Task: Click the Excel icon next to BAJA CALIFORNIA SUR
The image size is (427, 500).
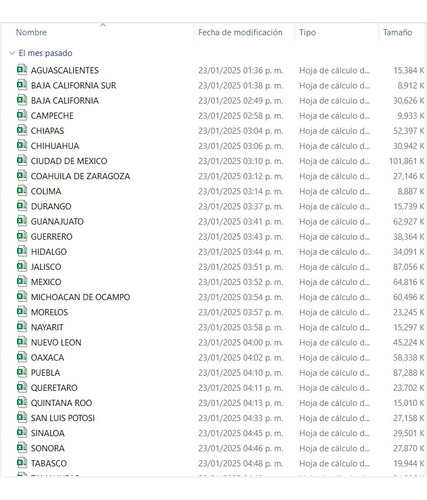Action: click(x=22, y=85)
